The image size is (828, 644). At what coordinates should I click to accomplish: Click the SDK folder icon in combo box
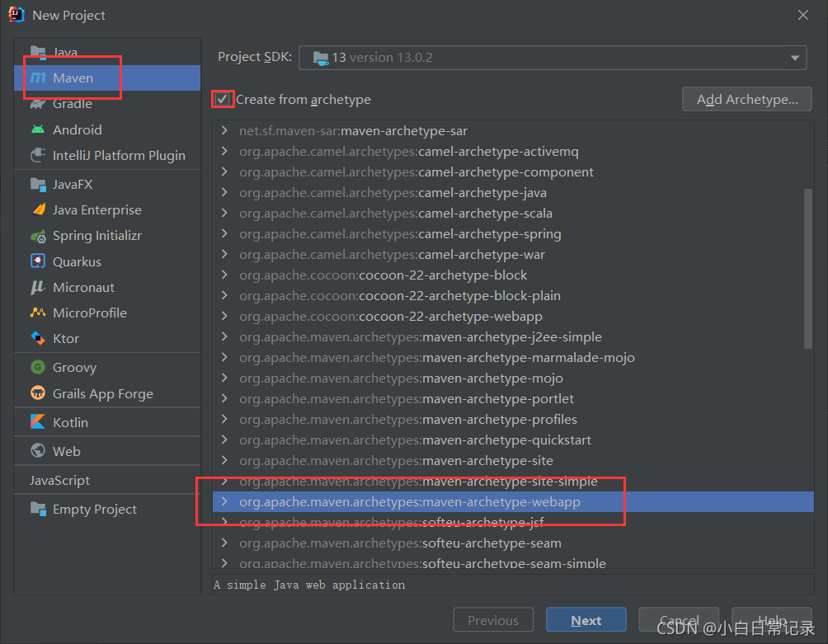click(321, 58)
